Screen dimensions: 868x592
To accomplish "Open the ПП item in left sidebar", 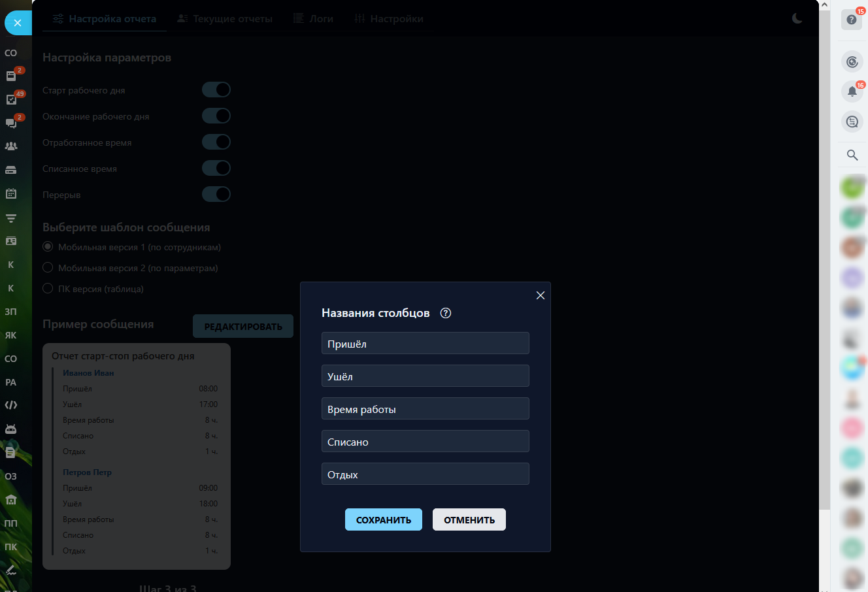I will [11, 523].
